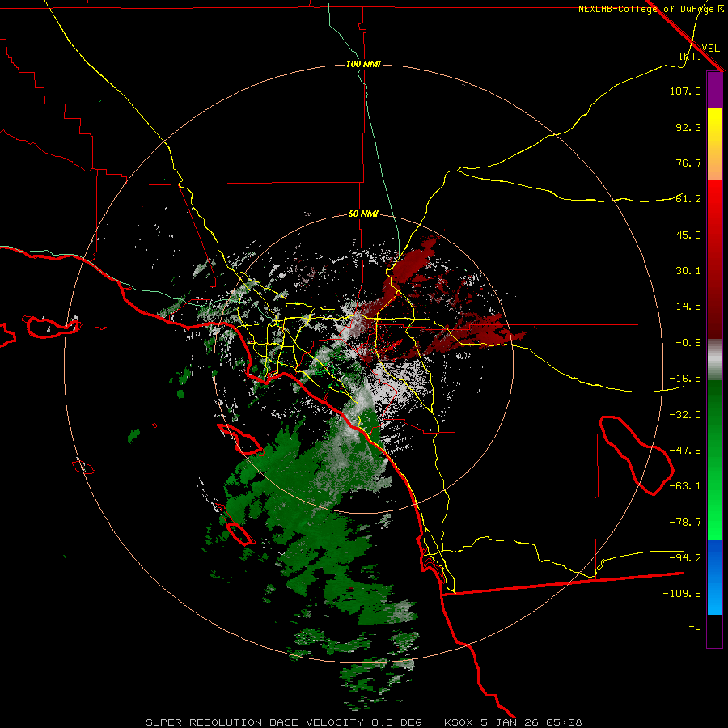Screen dimensions: 728x728
Task: Click the TH threshold label
Action: click(695, 630)
